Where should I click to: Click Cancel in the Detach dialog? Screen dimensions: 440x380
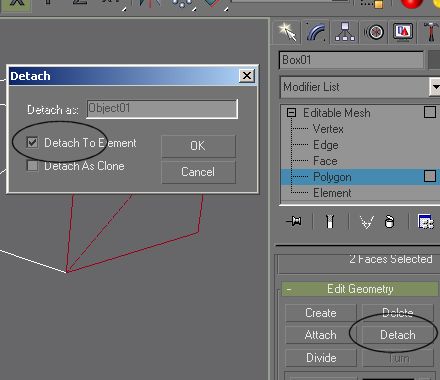point(198,172)
